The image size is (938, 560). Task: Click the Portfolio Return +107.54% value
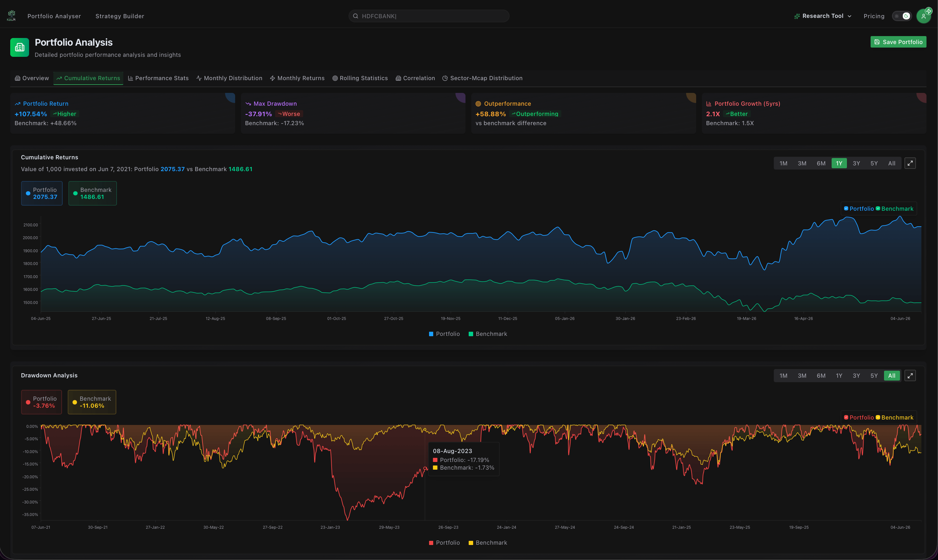click(x=31, y=114)
